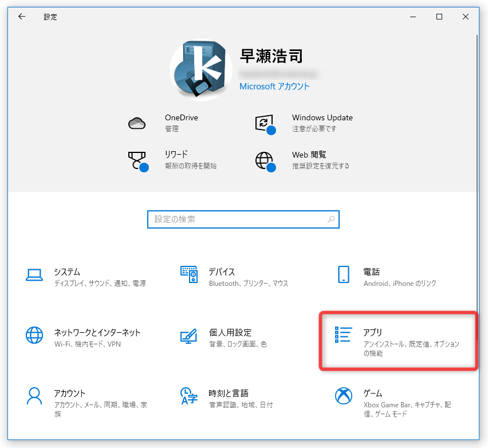
Task: Focus the 設定の検索 search box
Action: (x=243, y=219)
